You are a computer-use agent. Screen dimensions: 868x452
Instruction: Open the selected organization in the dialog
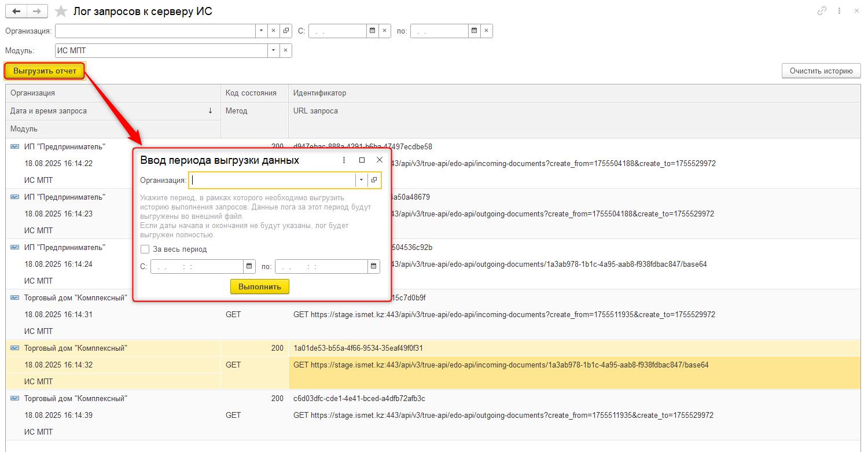(374, 180)
